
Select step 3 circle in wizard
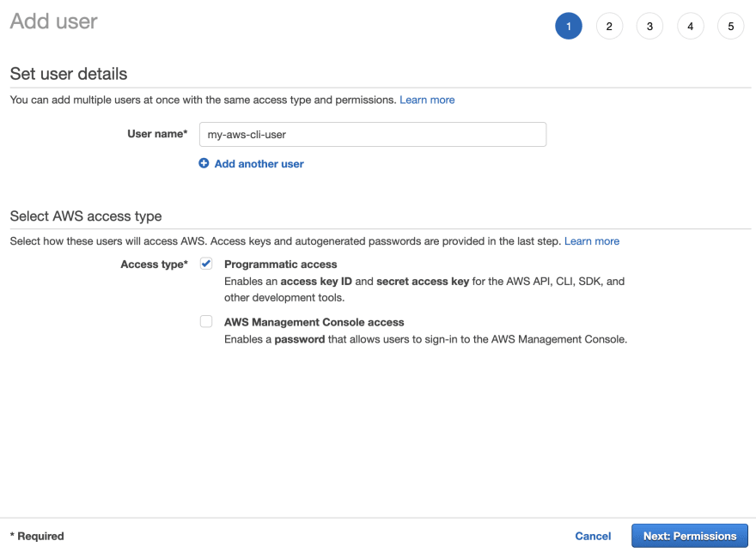[650, 26]
